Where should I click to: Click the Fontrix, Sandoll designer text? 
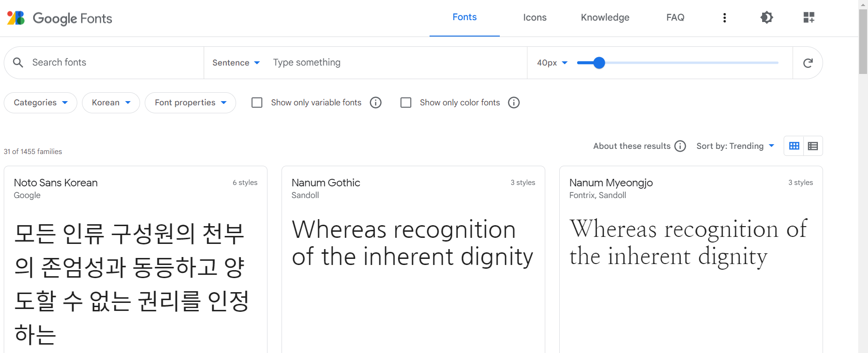pyautogui.click(x=597, y=195)
